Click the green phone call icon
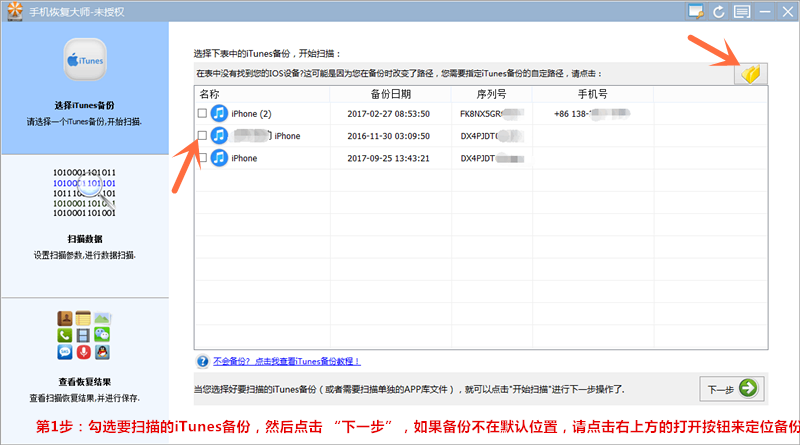Viewport: 800px width, 445px height. point(65,335)
